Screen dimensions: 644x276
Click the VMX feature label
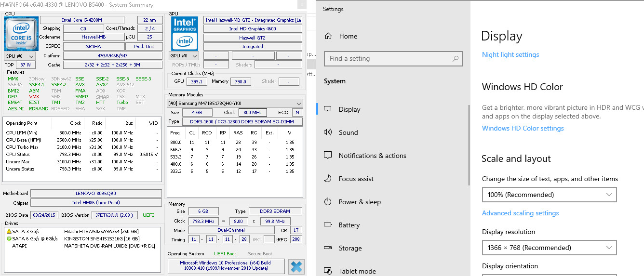click(34, 96)
